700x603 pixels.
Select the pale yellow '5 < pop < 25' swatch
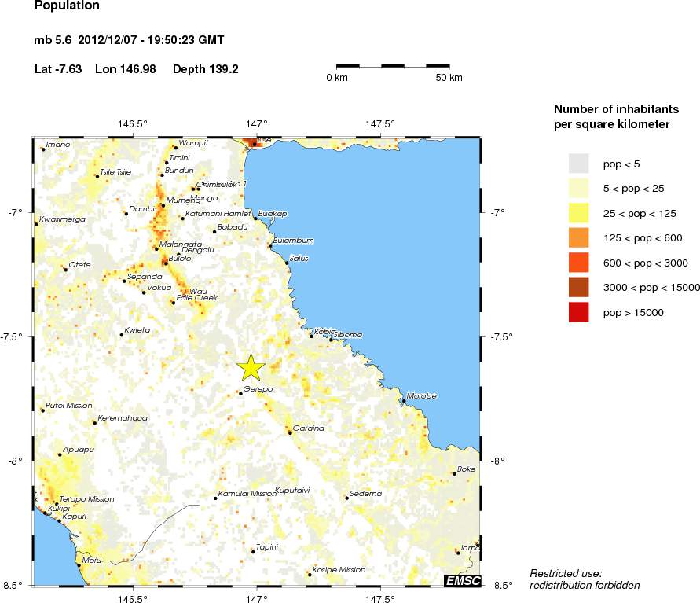click(x=578, y=188)
